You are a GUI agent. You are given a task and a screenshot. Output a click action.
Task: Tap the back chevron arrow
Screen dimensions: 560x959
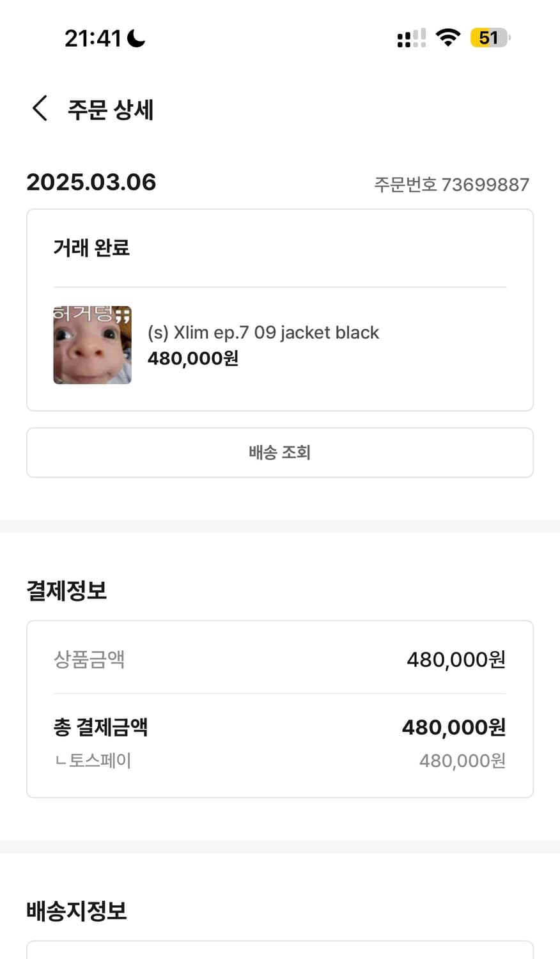40,109
